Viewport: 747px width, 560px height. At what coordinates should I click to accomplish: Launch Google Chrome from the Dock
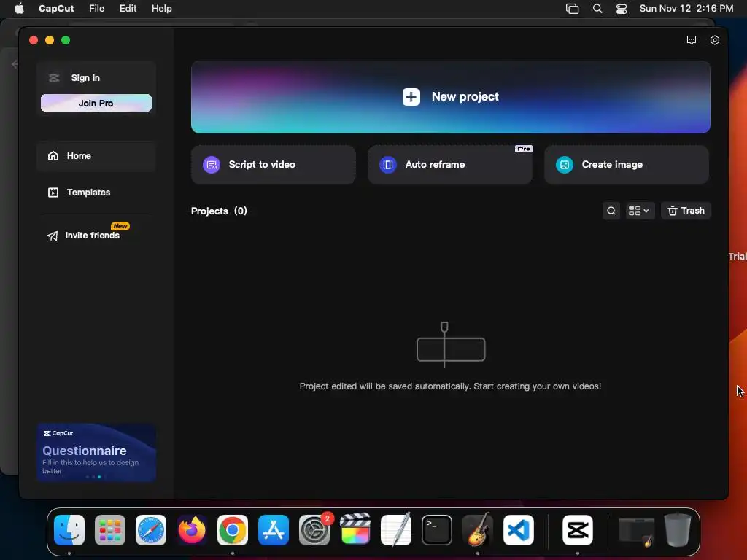tap(233, 530)
